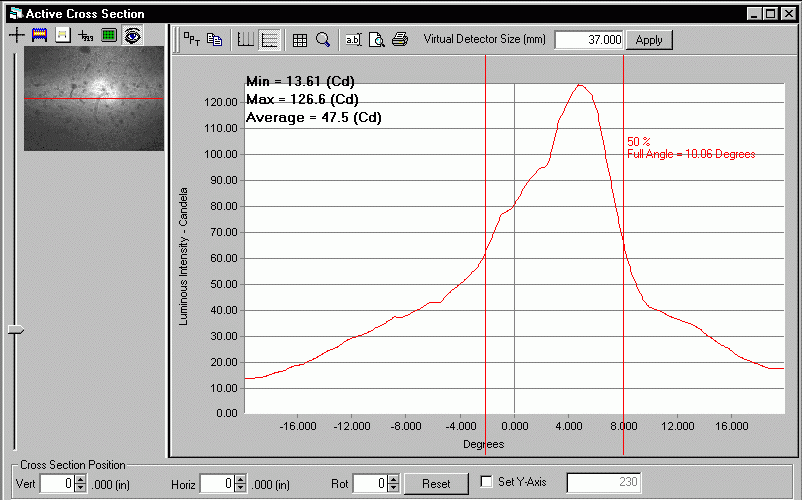Minimize the Active Cross Section window

pos(754,14)
